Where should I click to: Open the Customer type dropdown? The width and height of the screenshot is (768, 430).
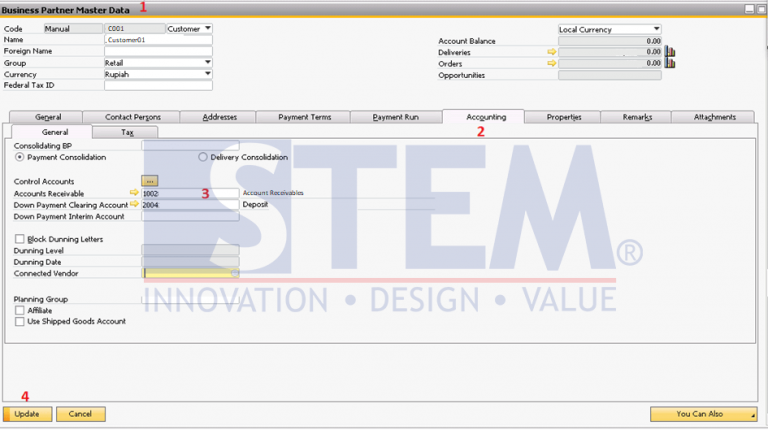coord(206,29)
